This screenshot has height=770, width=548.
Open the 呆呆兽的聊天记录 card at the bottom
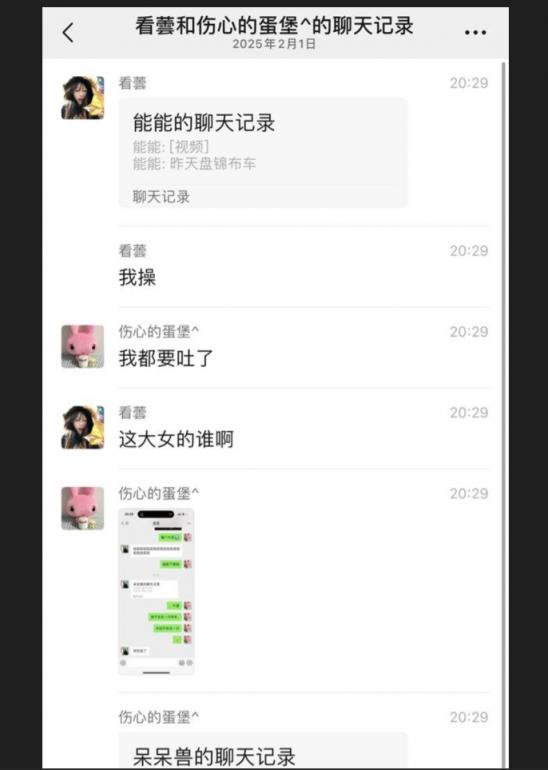coord(263,750)
